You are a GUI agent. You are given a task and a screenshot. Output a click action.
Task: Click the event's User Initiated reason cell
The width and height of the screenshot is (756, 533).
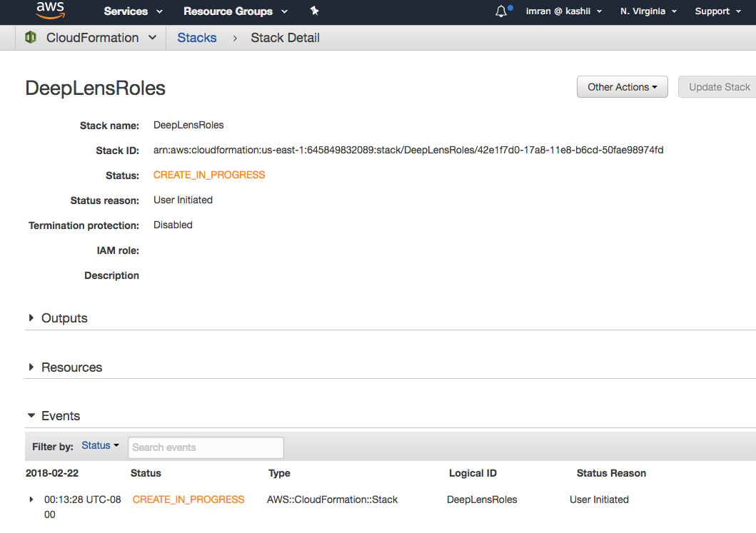tap(599, 499)
